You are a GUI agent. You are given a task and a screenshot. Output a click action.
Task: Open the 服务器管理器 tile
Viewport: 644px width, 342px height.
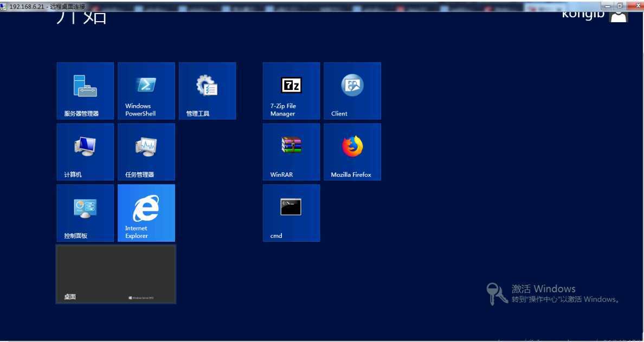coord(85,91)
